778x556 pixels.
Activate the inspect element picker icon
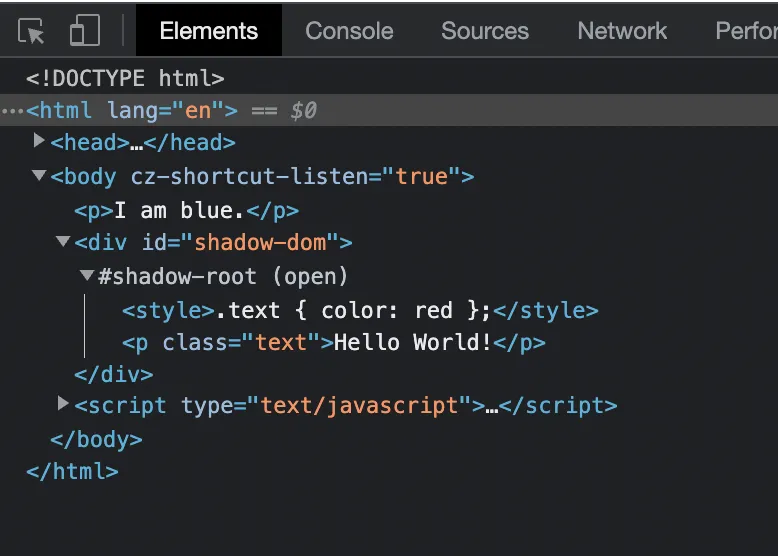point(31,31)
